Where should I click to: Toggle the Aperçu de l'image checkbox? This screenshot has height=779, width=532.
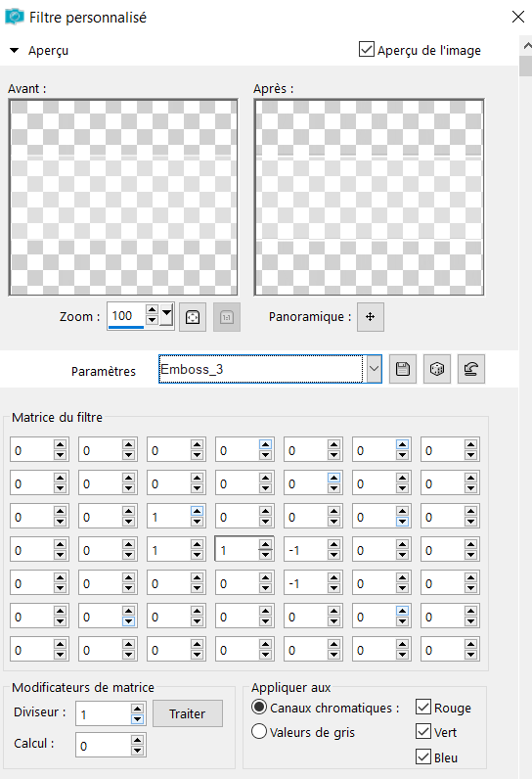pyautogui.click(x=367, y=49)
